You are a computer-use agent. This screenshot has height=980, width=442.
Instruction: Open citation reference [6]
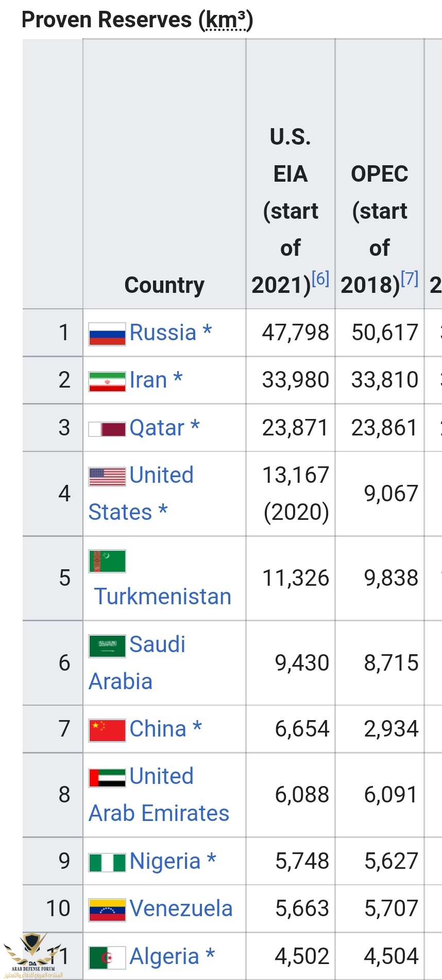pos(320,279)
